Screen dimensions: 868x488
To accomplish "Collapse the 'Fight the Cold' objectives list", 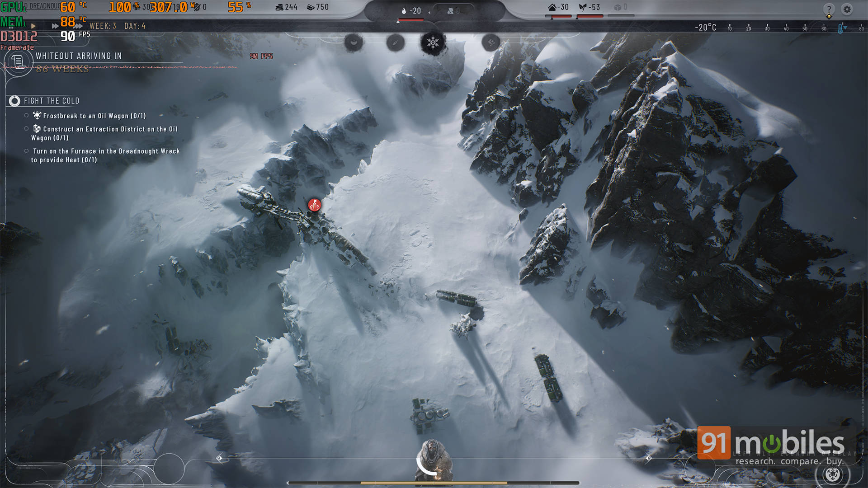I will pos(14,101).
